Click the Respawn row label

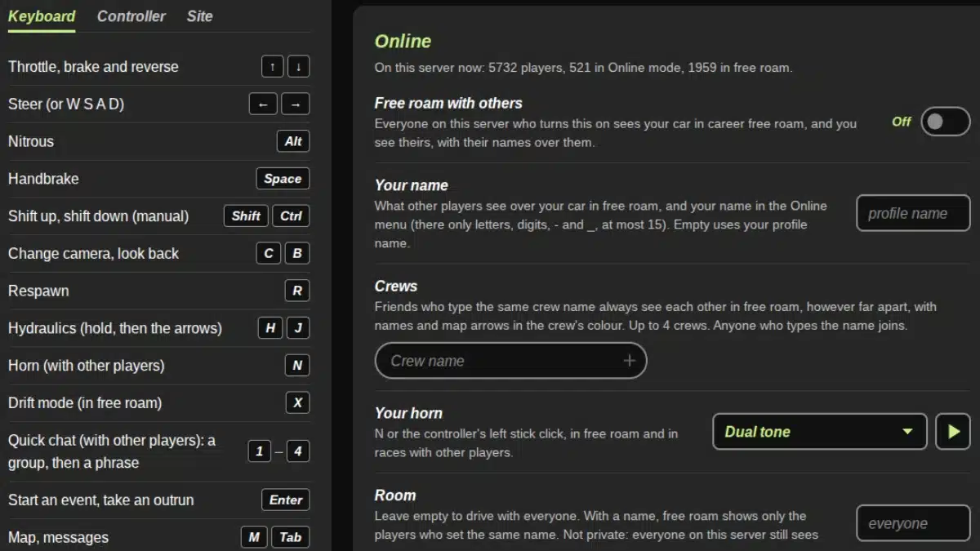[38, 291]
